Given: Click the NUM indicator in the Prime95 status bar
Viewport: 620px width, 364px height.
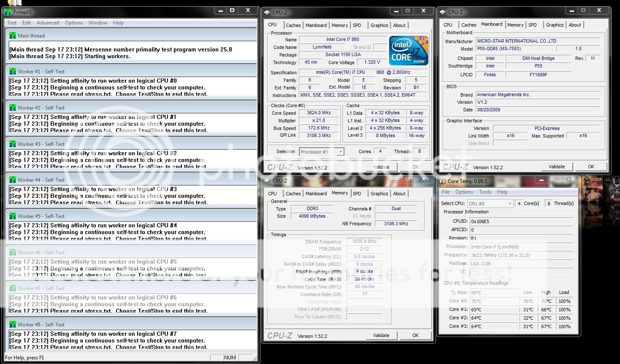Looking at the screenshot, I should (x=230, y=358).
